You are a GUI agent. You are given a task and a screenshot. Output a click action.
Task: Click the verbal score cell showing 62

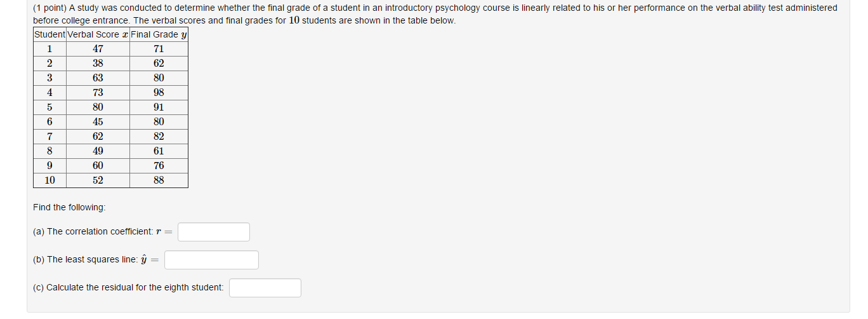(x=98, y=137)
